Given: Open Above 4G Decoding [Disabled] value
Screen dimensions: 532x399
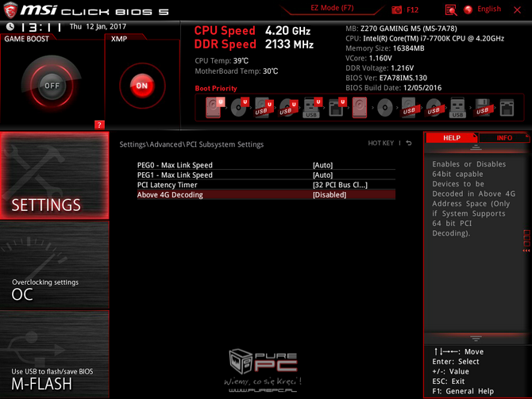Looking at the screenshot, I should [x=330, y=194].
